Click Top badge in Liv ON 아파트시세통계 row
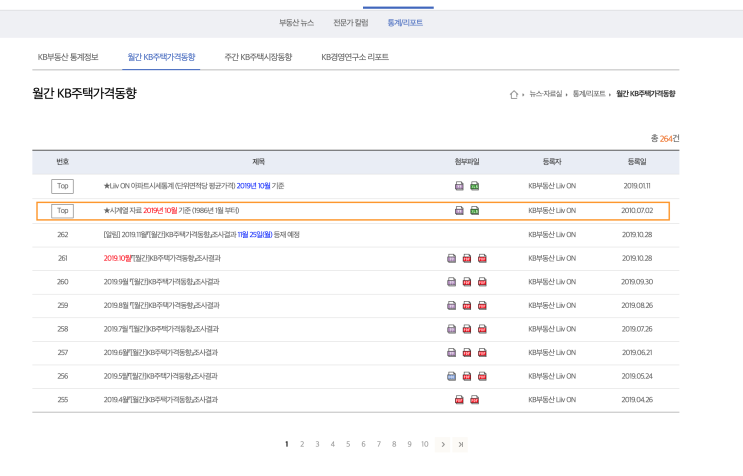743x476 pixels. tap(63, 186)
